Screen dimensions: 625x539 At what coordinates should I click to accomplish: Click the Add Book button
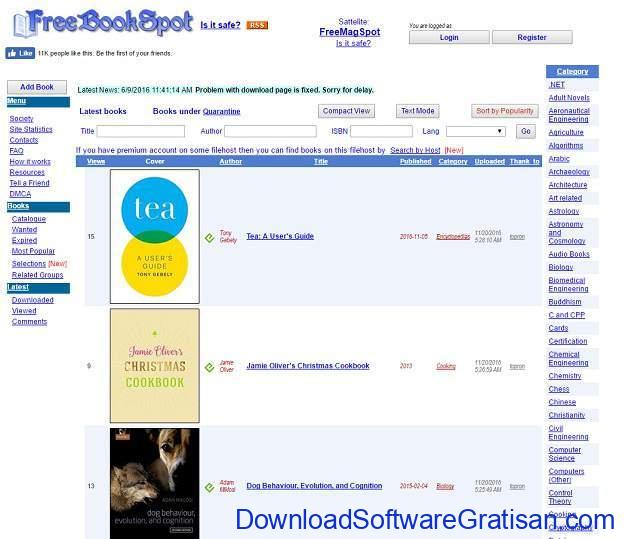(x=37, y=87)
